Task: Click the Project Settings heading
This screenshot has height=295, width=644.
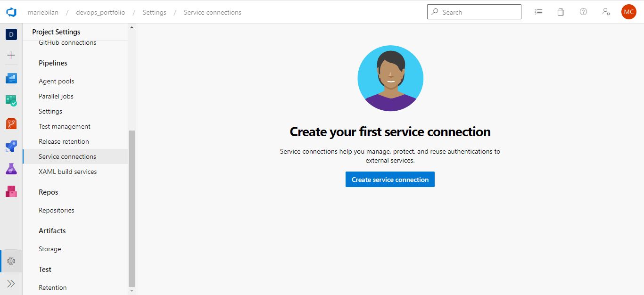Action: 56,32
